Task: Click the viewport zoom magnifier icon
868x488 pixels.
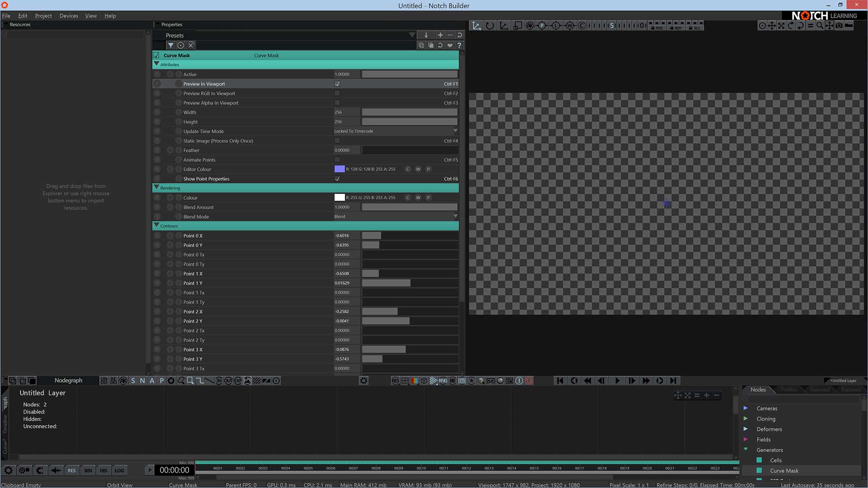Action: coord(820,26)
